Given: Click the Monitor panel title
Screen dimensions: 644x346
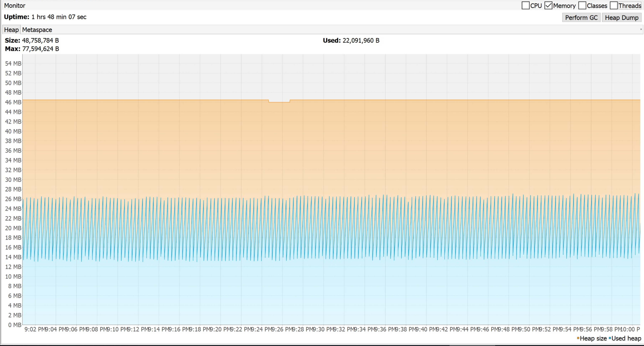Looking at the screenshot, I should pos(15,6).
